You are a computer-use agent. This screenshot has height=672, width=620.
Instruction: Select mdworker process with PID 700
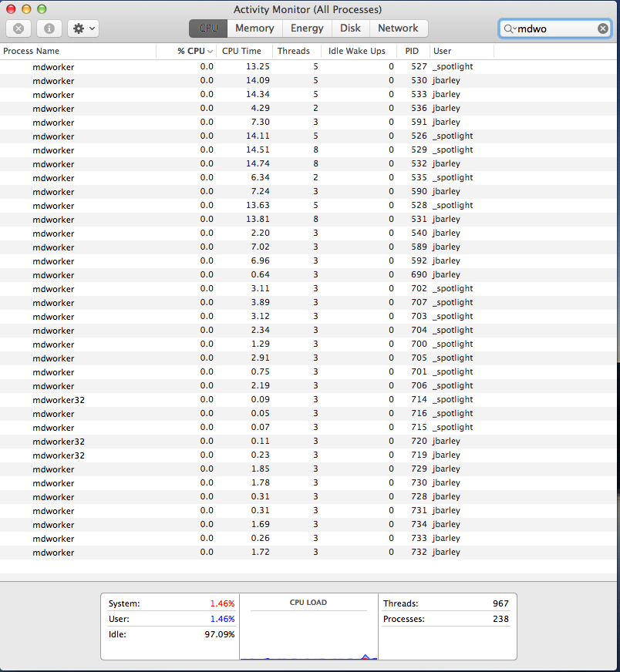308,344
